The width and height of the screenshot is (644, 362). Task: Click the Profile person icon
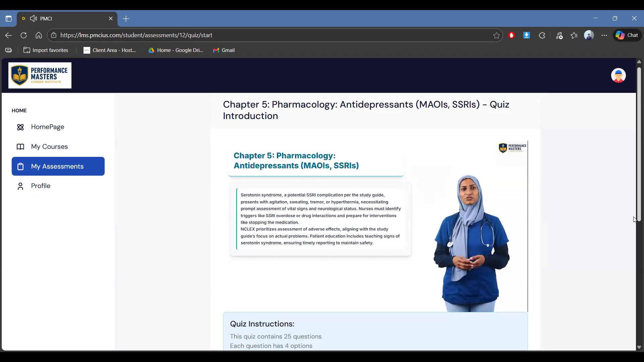(x=20, y=186)
